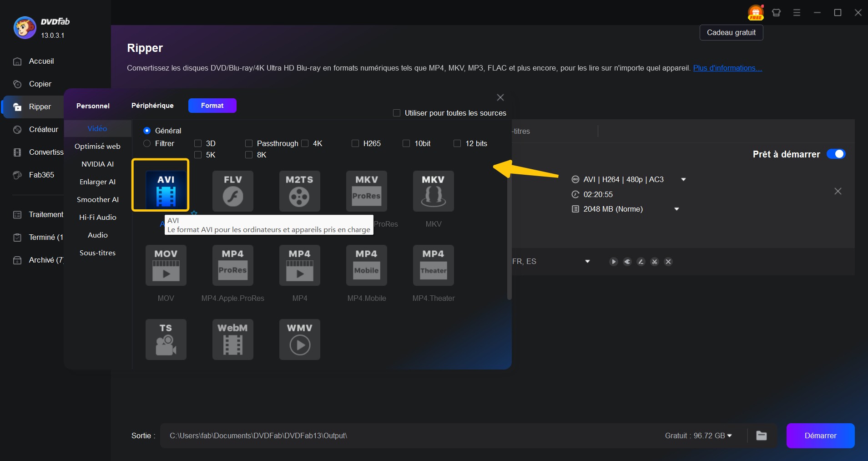Switch to the Périphérique tab
The image size is (868, 461).
[x=152, y=106]
